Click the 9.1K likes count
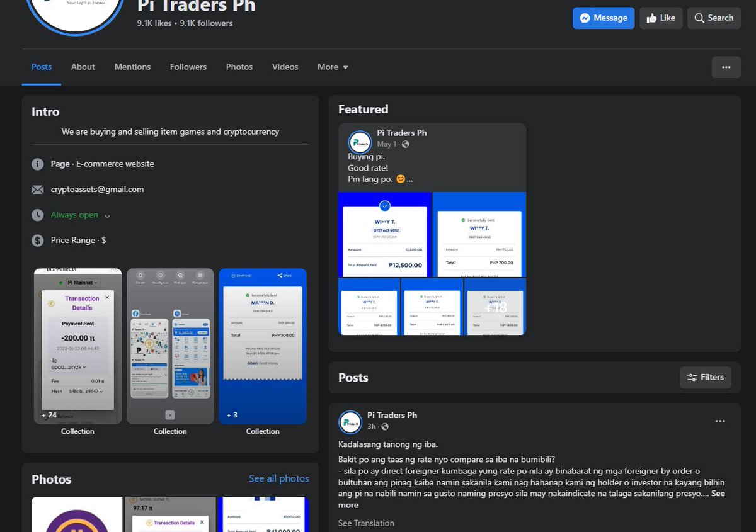 (x=154, y=23)
